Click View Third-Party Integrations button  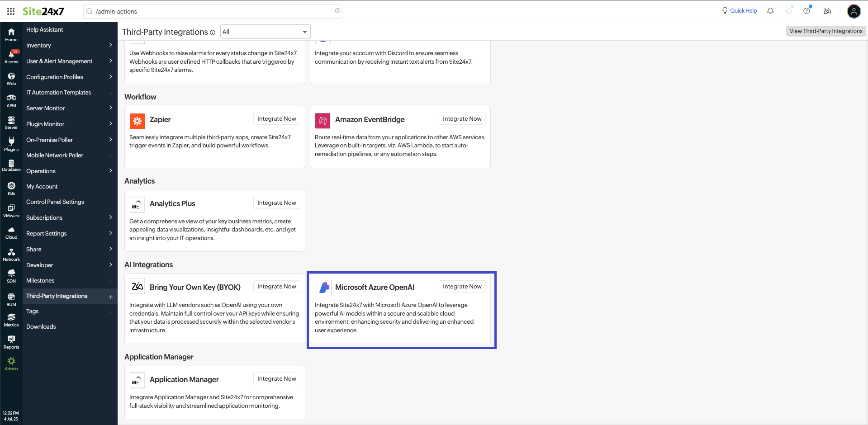click(x=825, y=31)
